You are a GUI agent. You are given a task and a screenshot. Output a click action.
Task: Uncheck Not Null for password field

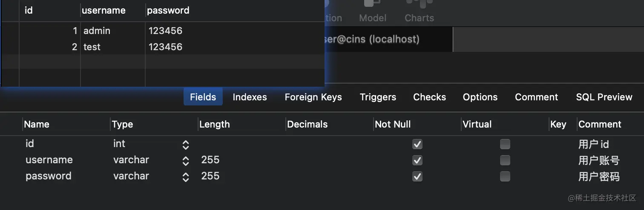417,176
